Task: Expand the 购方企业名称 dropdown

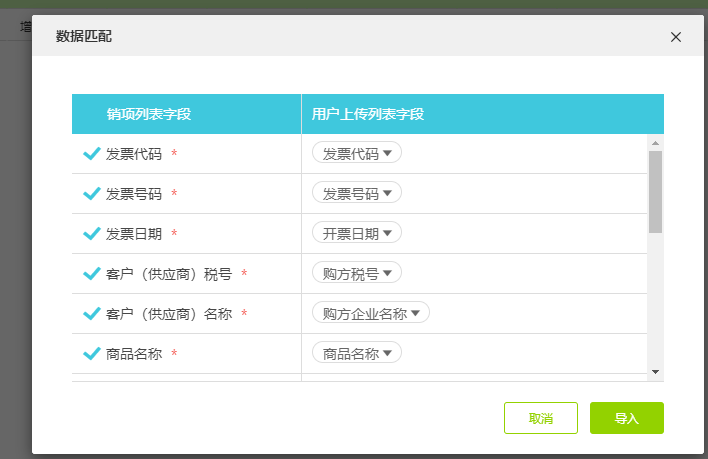Action: pyautogui.click(x=371, y=313)
